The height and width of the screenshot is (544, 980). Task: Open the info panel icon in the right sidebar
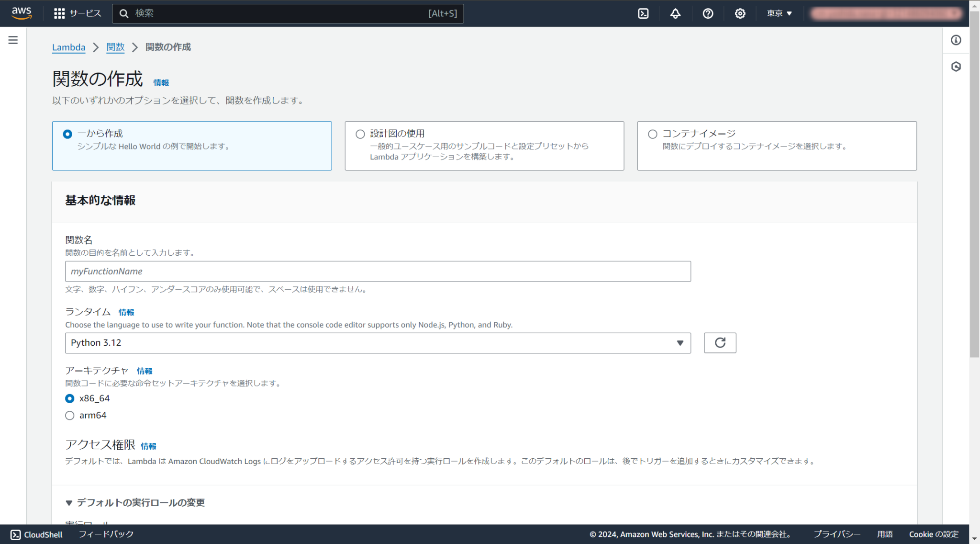tap(956, 40)
